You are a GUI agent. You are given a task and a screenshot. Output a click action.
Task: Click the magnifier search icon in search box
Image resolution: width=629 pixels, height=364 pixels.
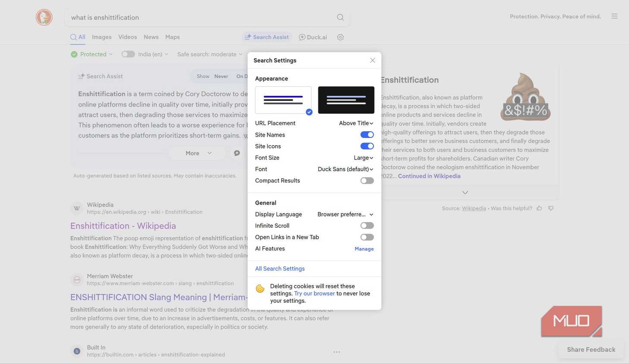pos(340,17)
